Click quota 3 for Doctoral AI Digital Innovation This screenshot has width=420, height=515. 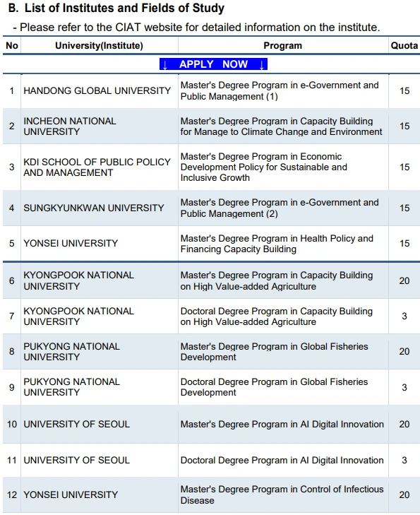(404, 461)
